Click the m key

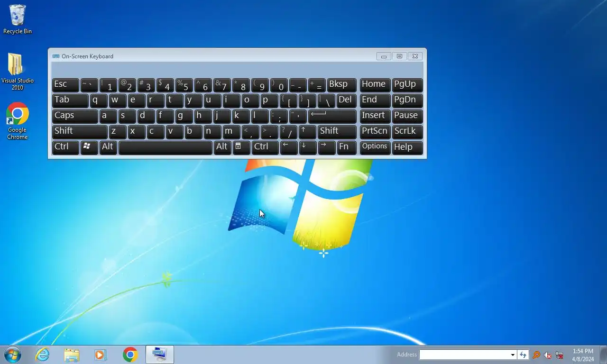[232, 131]
